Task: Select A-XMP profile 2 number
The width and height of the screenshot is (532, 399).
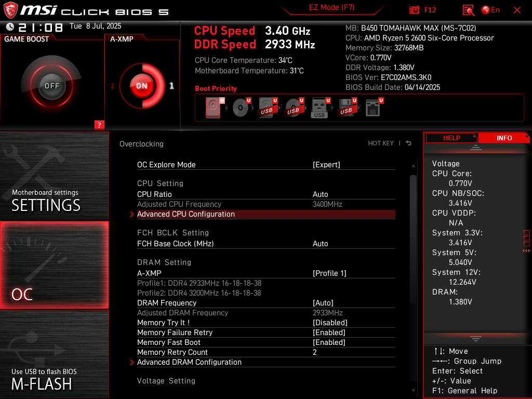Action: (112, 86)
